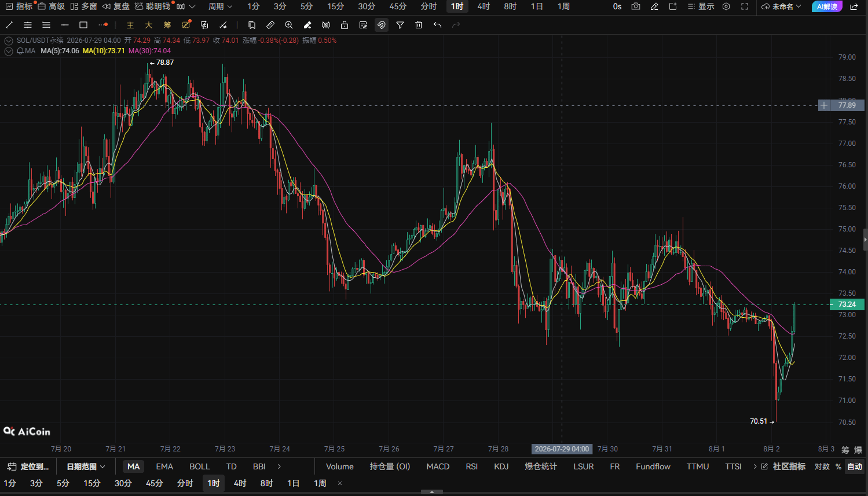Screen dimensions: 868x496
Task: Toggle the 大 large-order indicator
Action: [x=149, y=25]
